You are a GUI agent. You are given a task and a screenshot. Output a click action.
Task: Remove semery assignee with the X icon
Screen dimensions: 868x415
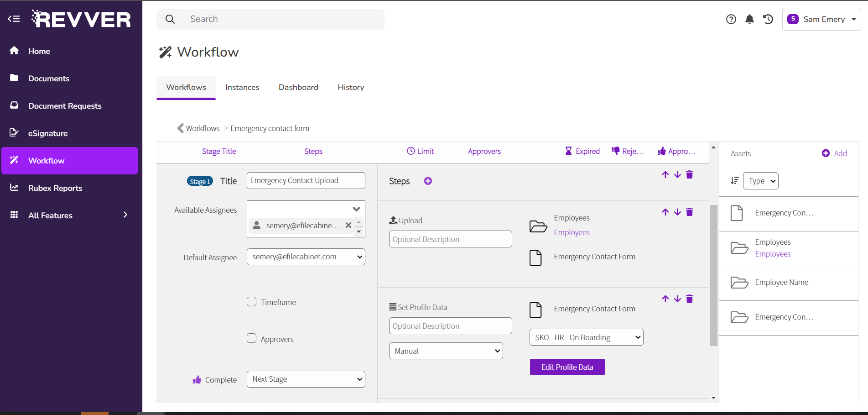tap(348, 225)
